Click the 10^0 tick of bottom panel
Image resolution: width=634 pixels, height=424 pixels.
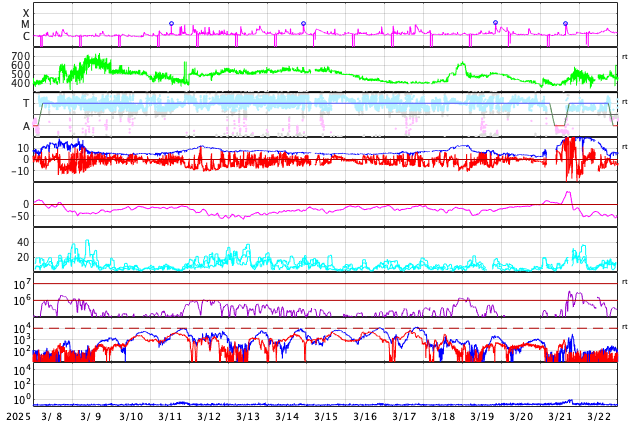[22, 399]
